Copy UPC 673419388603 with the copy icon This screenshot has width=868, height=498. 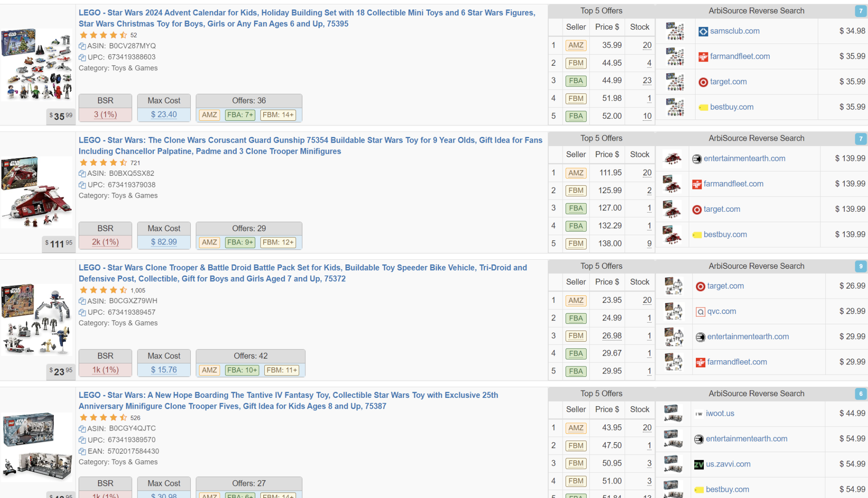(82, 57)
